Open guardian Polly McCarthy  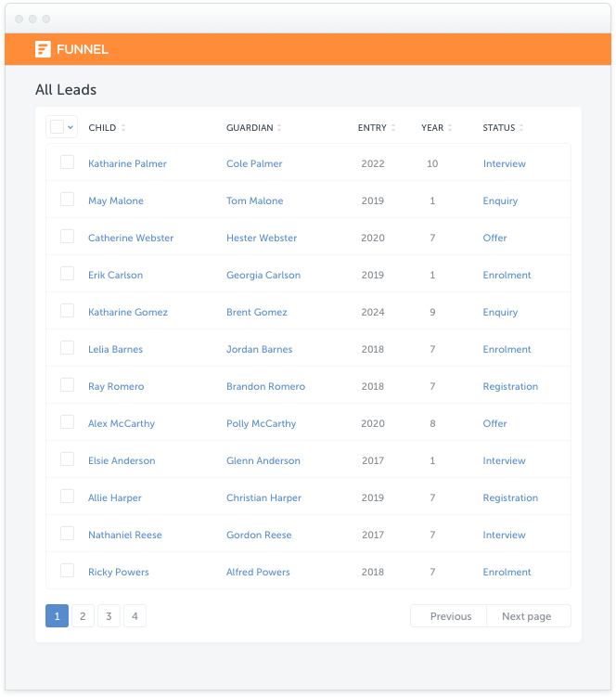[x=262, y=423]
